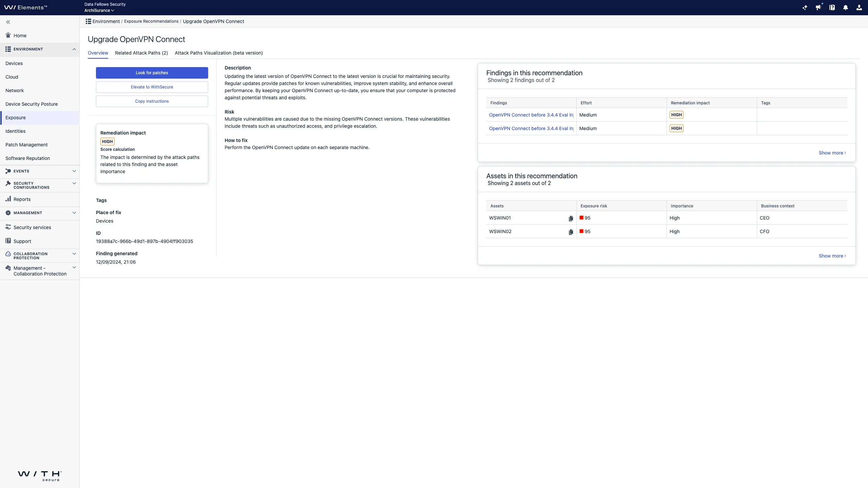The image size is (868, 488).
Task: Click Look for patches button
Action: [x=152, y=73]
